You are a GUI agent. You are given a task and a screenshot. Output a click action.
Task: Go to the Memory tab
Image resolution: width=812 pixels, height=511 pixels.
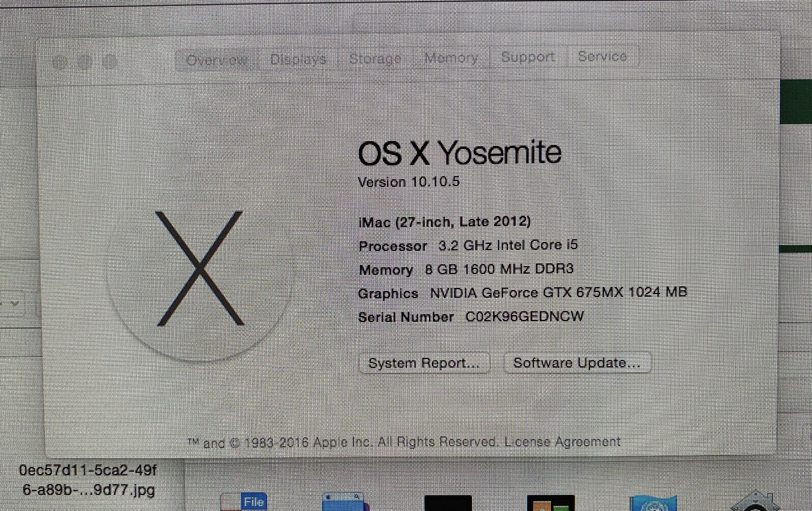pyautogui.click(x=451, y=57)
